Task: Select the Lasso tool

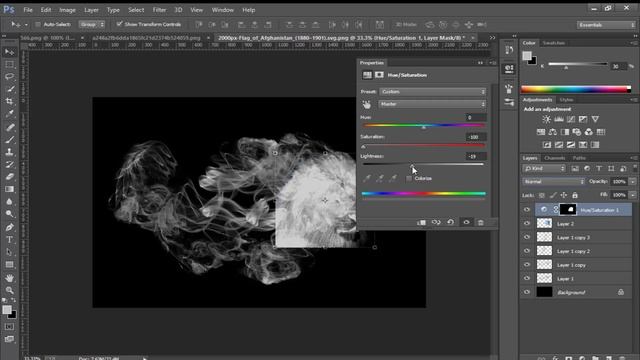Action: click(9, 77)
